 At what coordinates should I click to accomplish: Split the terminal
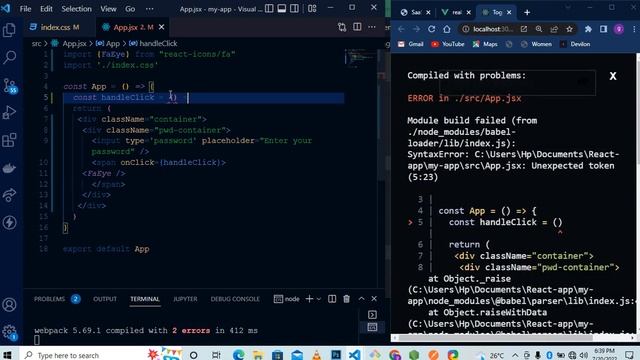tap(332, 299)
